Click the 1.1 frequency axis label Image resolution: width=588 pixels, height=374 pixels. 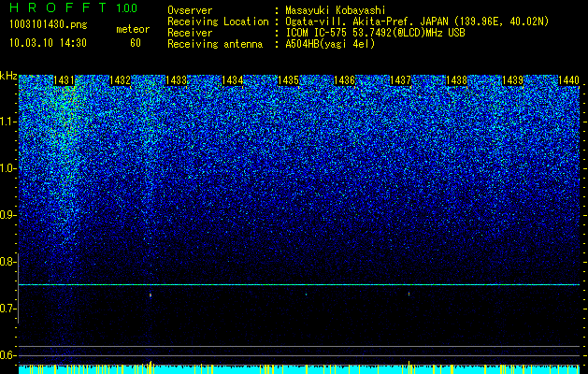[7, 122]
